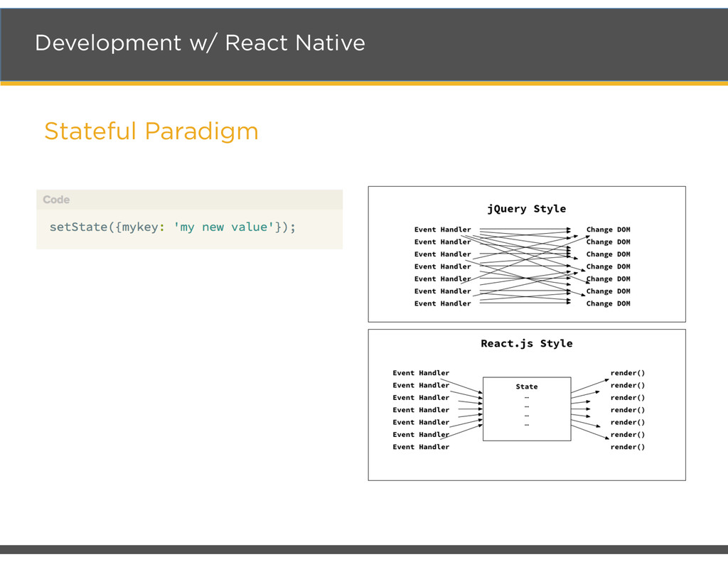Open the React.js Style diagram image
Viewport: 728px width, 562px height.
pyautogui.click(x=527, y=405)
